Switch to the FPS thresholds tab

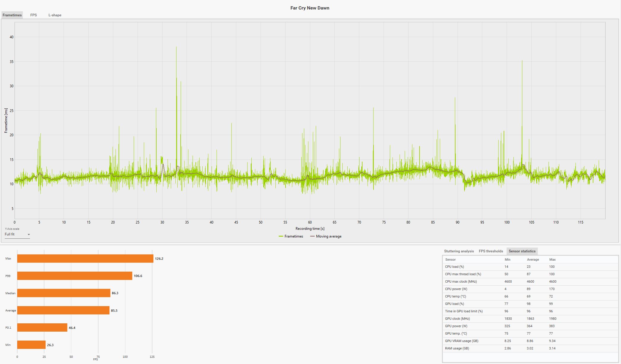pyautogui.click(x=491, y=251)
